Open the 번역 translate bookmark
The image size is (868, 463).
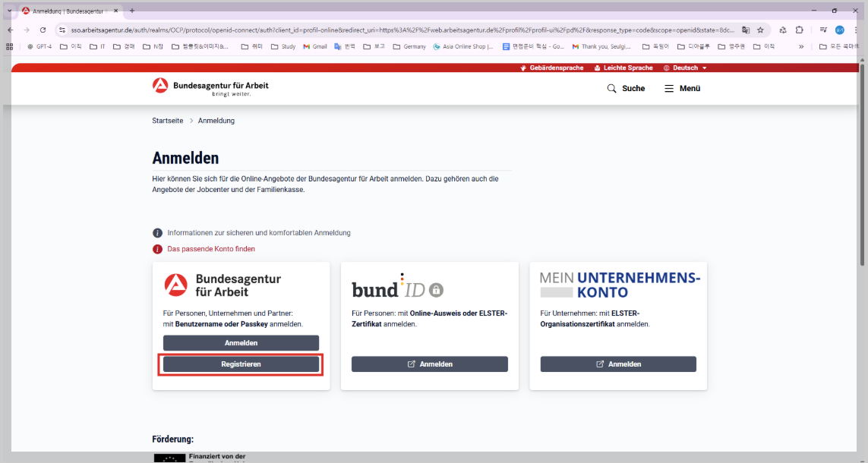point(345,46)
